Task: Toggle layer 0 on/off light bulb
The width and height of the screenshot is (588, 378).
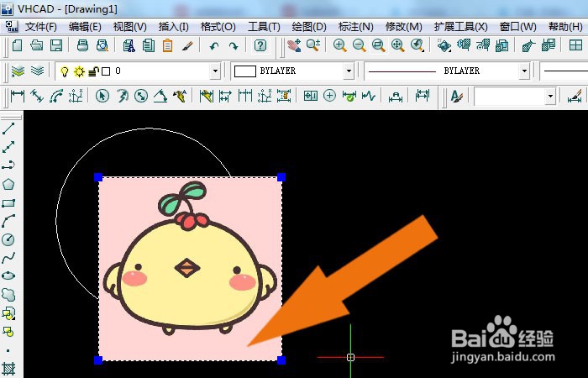Action: click(x=65, y=71)
